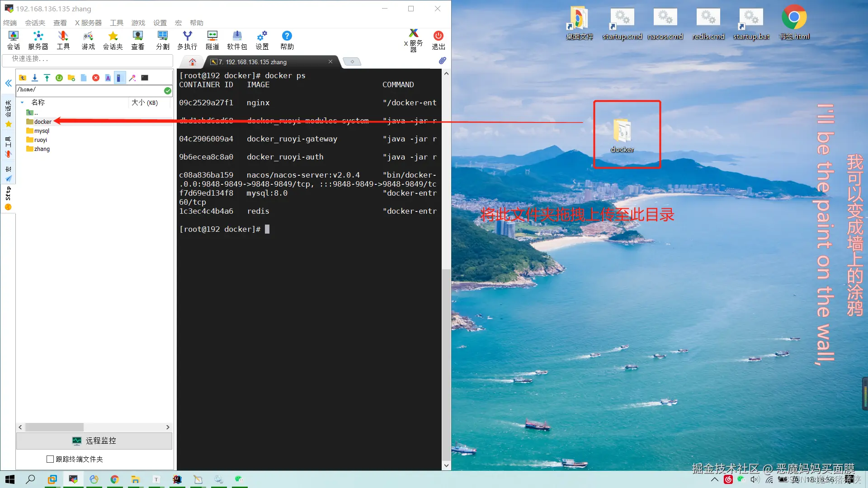Collapse sidebar with double chevron arrow
Screen dimensions: 868x488
pos(9,83)
